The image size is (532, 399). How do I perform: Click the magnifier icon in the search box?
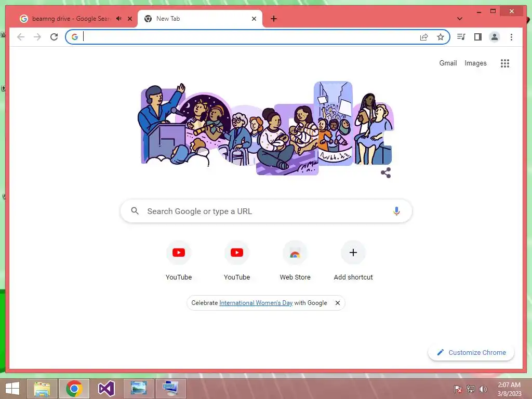[x=135, y=211]
